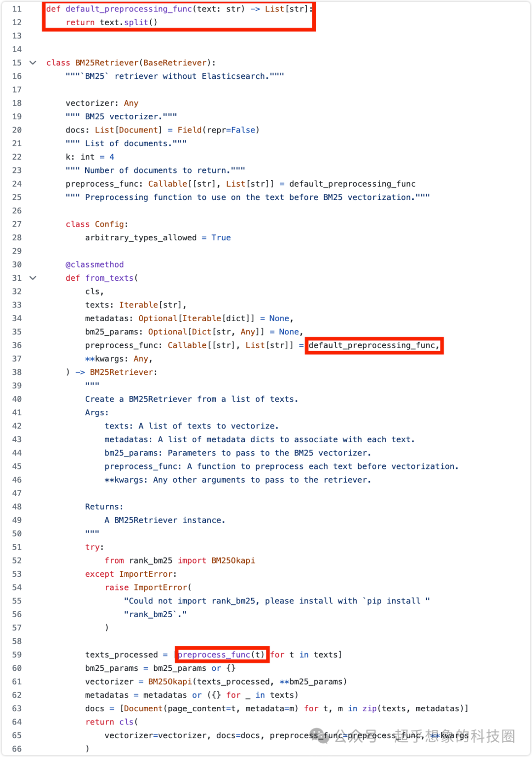
Task: Collapse the BM25Retriever class fold chevron
Action: [33, 63]
